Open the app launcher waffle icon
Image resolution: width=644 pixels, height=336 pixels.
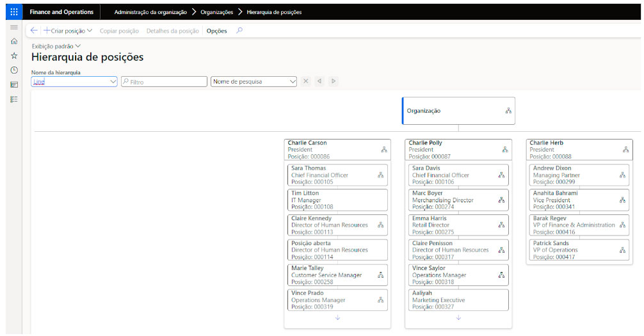point(14,12)
